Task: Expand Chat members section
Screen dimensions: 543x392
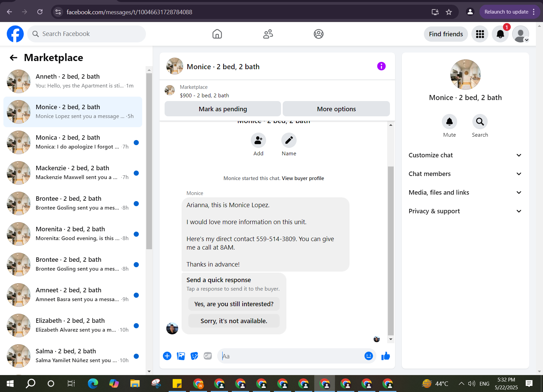Action: tap(465, 174)
